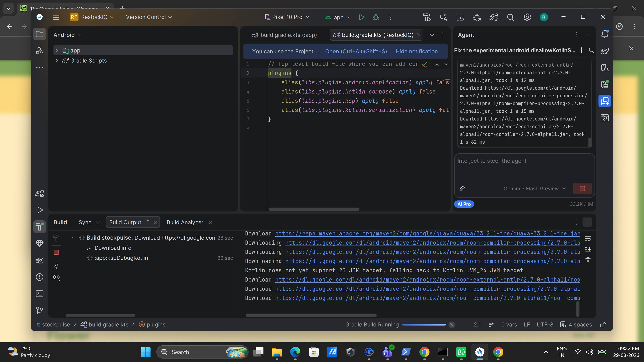Open Search Everywhere magnifier icon

coord(510,17)
